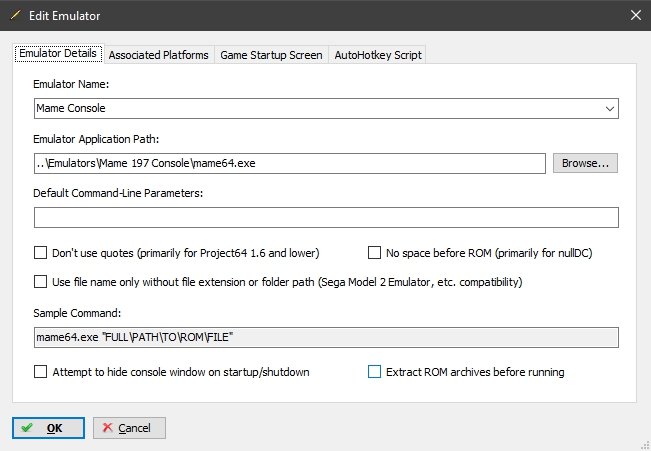Click the pencil icon in title bar
Image resolution: width=651 pixels, height=451 pixels.
point(15,16)
